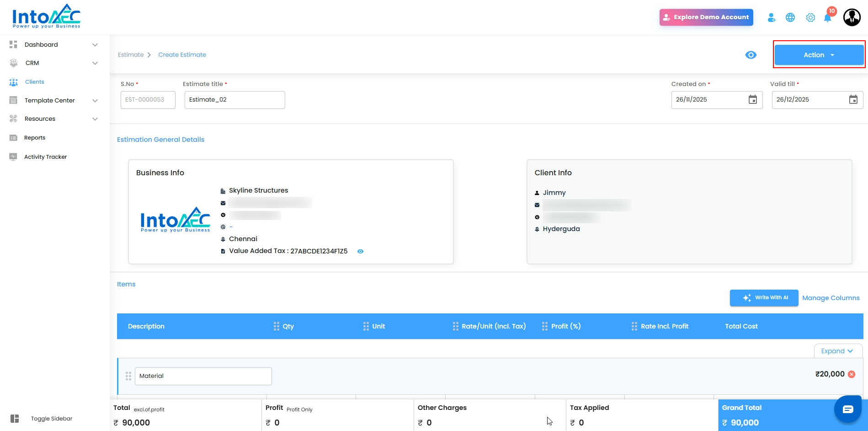Open the Dashboard menu item
The height and width of the screenshot is (431, 868).
(41, 44)
